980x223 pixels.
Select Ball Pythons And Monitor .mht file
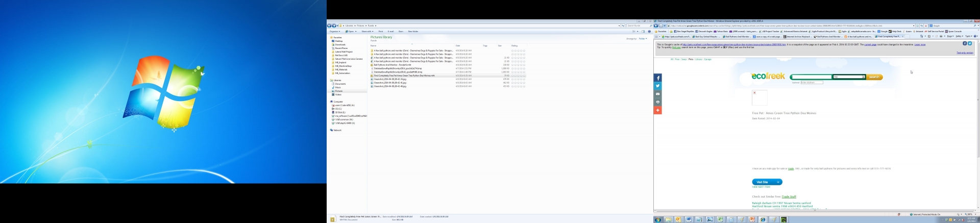(392, 65)
